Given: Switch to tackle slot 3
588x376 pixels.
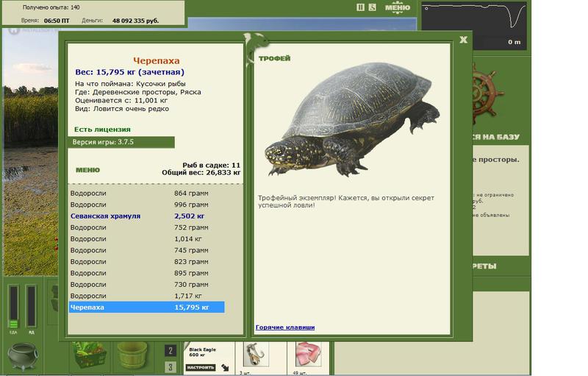Looking at the screenshot, I should click(x=171, y=366).
